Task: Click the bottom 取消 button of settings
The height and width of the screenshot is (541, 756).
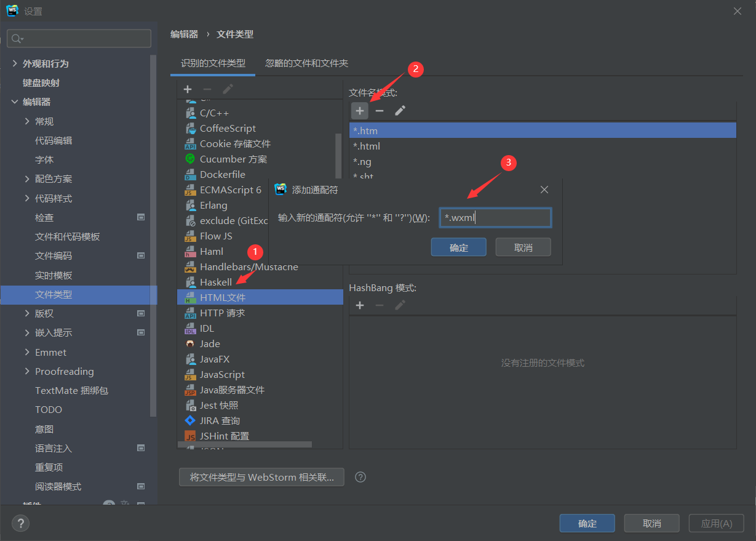Action: [651, 523]
